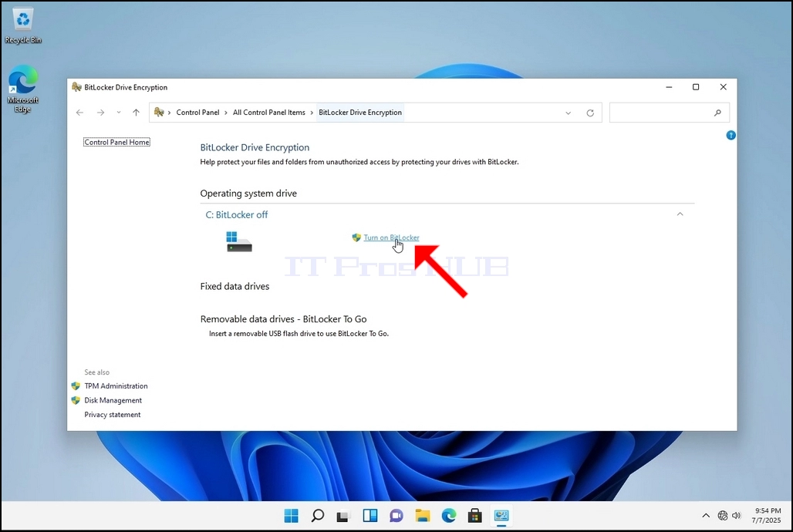Open the Chat taskbar icon
This screenshot has height=532, width=793.
point(396,516)
